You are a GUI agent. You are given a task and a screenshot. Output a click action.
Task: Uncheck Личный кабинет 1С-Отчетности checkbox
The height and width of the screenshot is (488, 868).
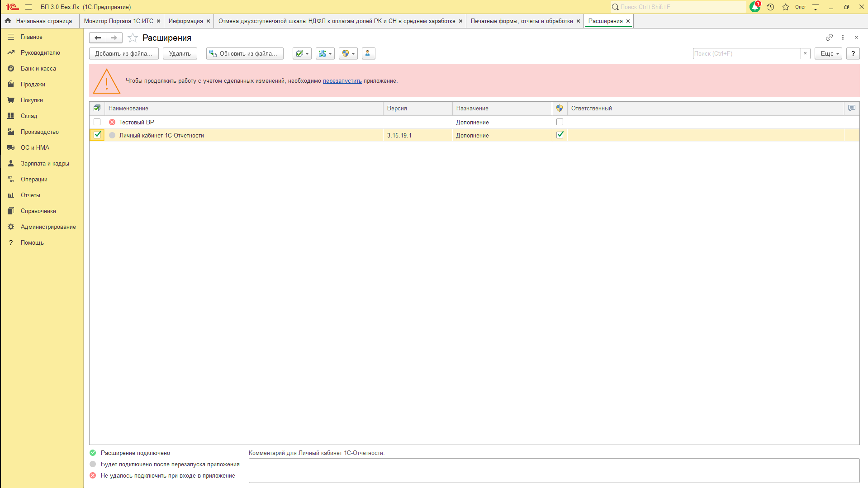click(x=97, y=135)
